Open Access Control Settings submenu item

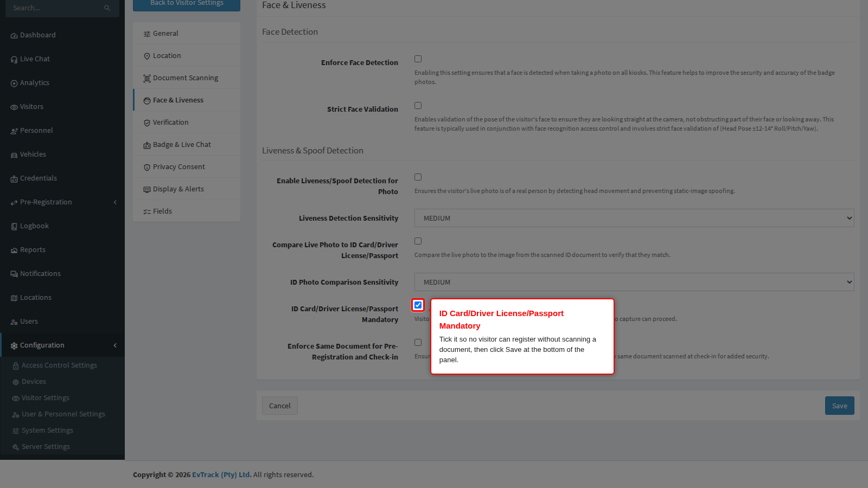coord(62,365)
